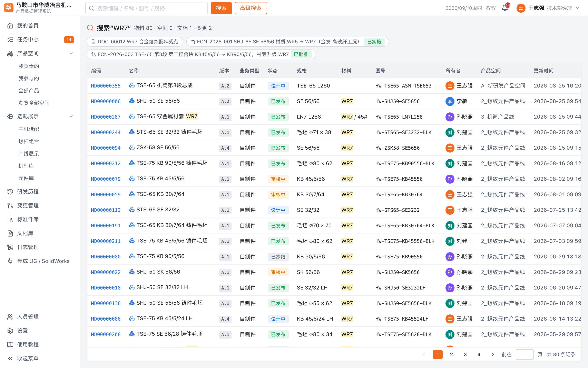Click the 高级搜索 button
Image resolution: width=588 pixels, height=368 pixels.
251,8
